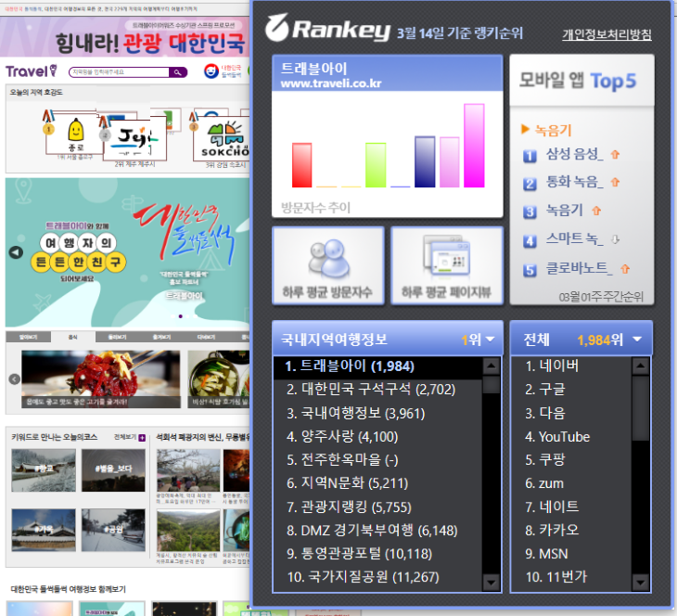Switch to the 알아보기 tab

pyautogui.click(x=28, y=337)
